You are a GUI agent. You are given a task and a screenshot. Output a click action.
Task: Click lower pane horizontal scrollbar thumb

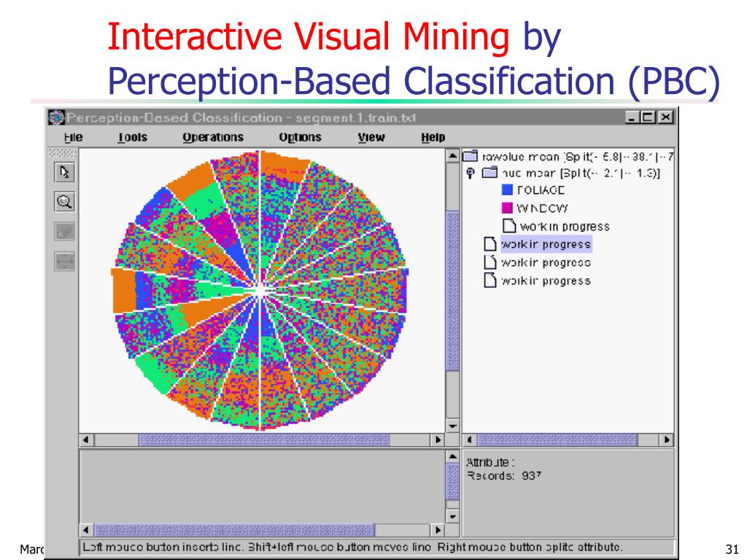click(234, 529)
